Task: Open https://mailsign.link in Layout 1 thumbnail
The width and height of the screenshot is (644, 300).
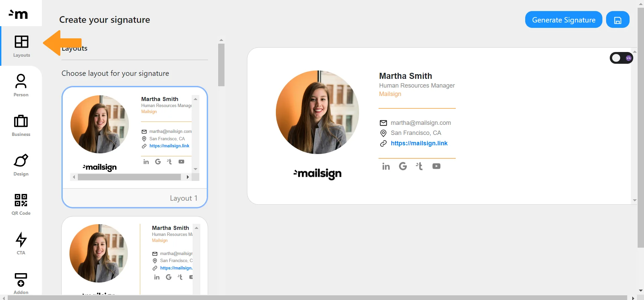Action: pyautogui.click(x=169, y=146)
